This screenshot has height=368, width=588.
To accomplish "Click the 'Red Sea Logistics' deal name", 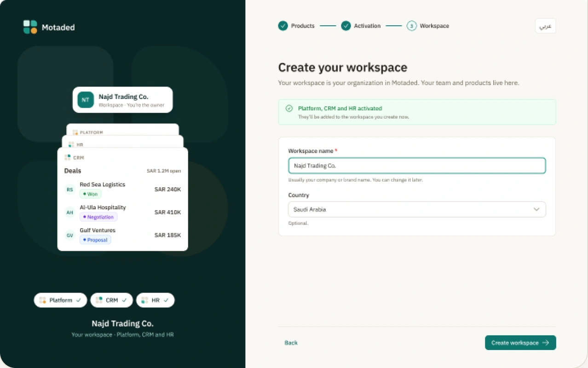I will (x=103, y=184).
